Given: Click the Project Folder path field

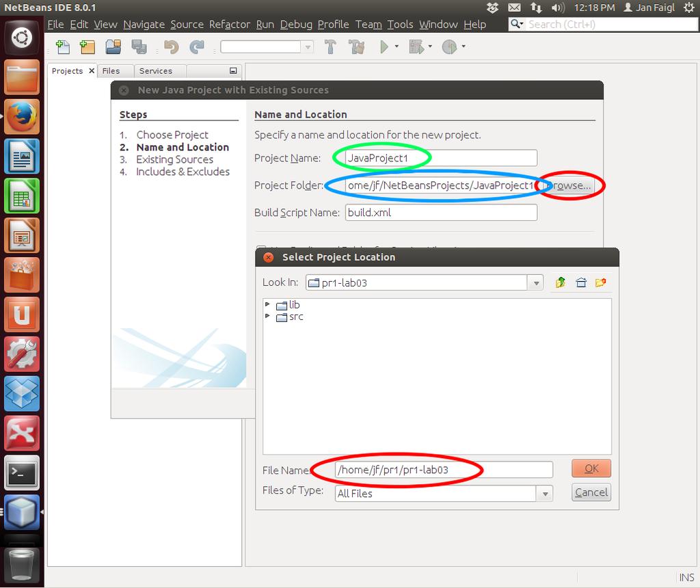Looking at the screenshot, I should pos(441,185).
